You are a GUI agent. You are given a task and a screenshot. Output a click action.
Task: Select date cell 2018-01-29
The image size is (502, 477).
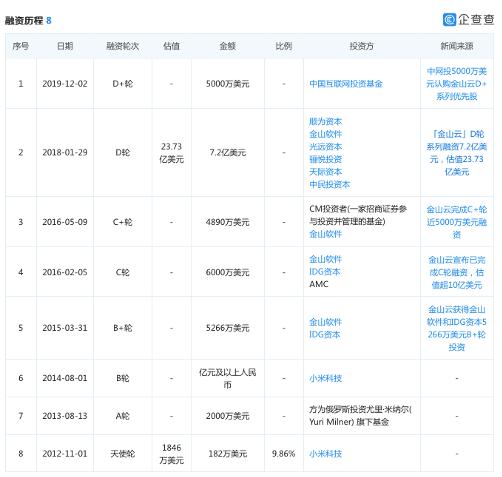point(65,153)
